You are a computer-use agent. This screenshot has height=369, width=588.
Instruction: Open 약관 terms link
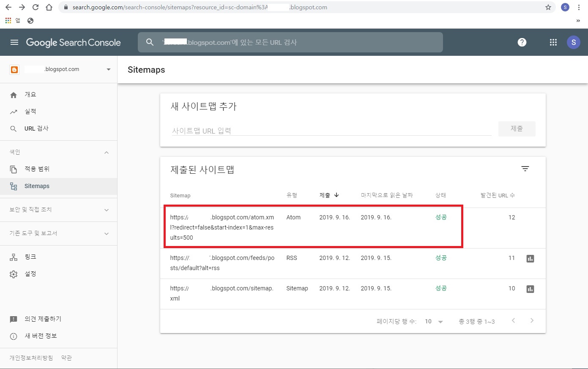66,358
